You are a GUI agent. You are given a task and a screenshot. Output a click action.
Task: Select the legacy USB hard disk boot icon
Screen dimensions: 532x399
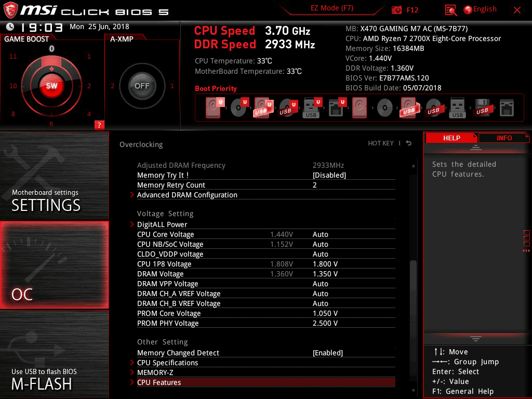point(409,108)
